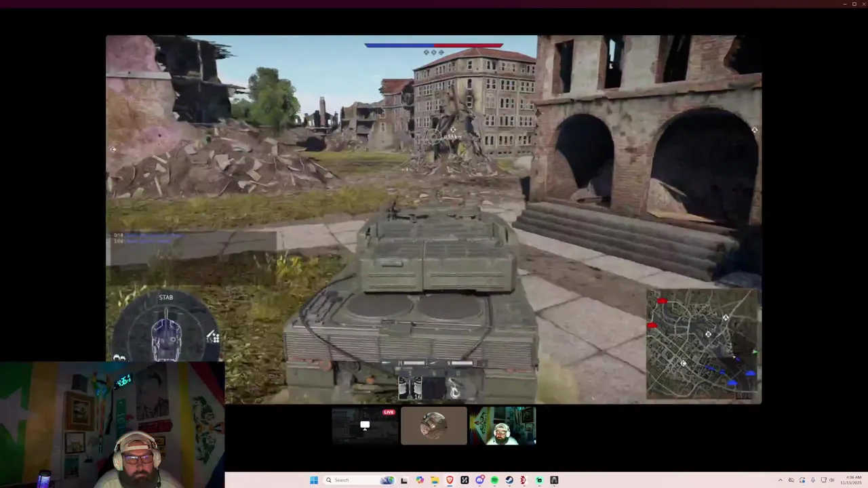
Task: Click the streamer webcam overlay
Action: (x=113, y=425)
